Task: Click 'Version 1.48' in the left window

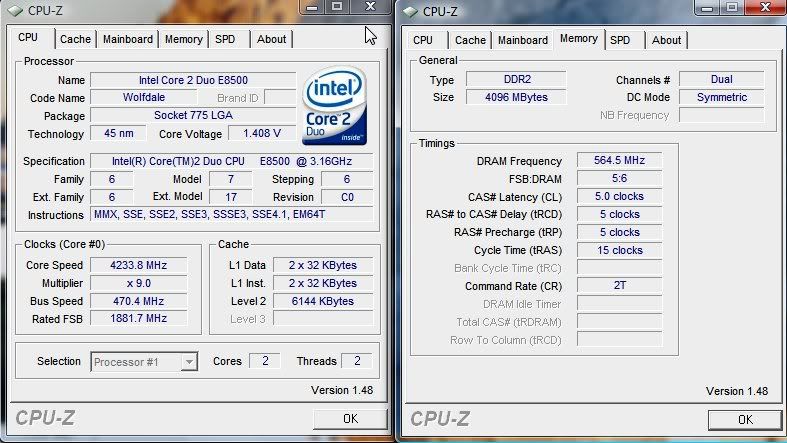Action: coord(342,390)
